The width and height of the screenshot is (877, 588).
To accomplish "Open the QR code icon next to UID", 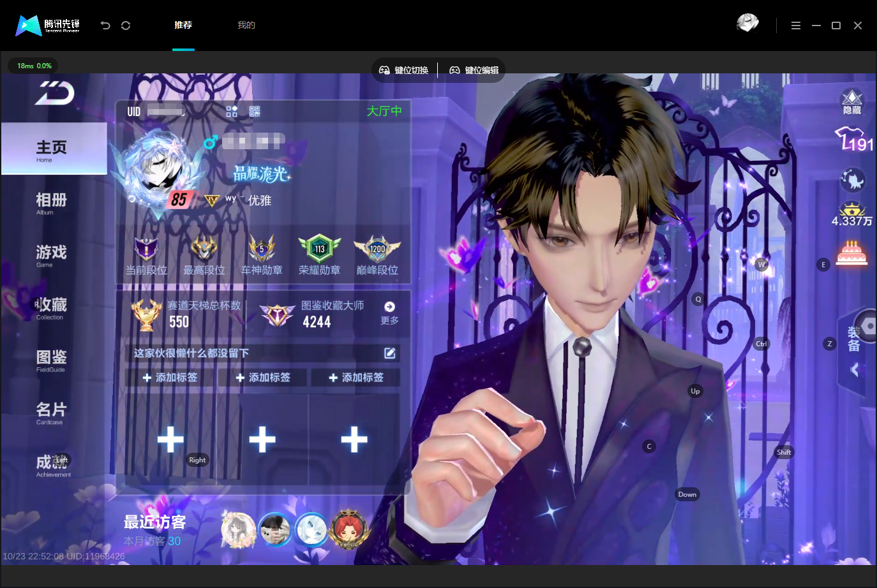I will tap(255, 112).
